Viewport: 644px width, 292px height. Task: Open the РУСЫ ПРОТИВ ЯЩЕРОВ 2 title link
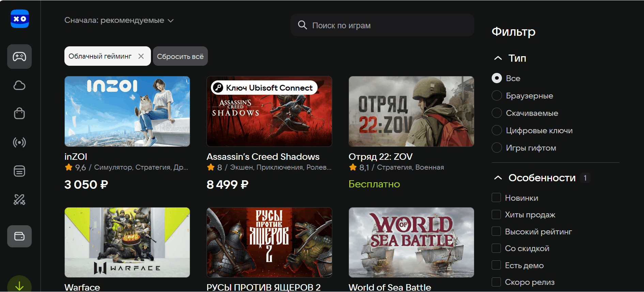click(x=263, y=287)
